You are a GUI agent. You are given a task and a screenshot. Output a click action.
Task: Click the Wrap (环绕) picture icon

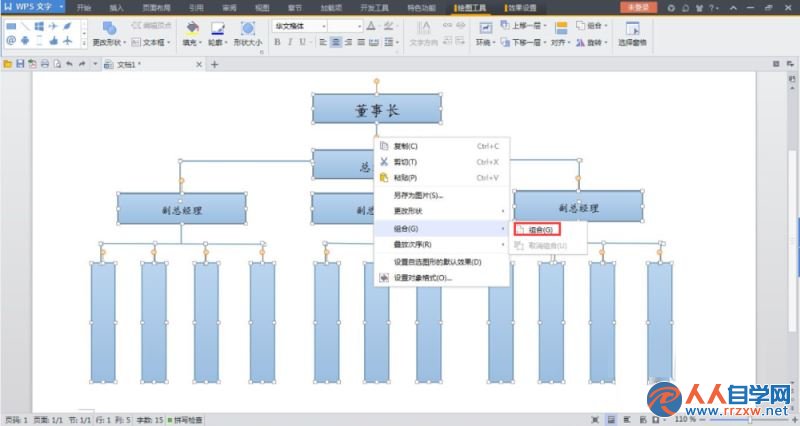coord(485,28)
